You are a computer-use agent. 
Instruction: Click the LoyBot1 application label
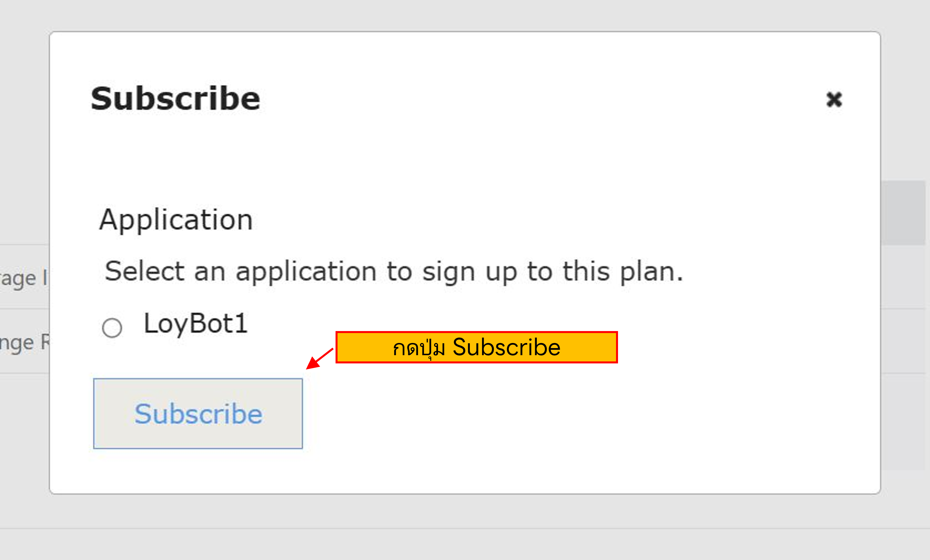coord(196,324)
